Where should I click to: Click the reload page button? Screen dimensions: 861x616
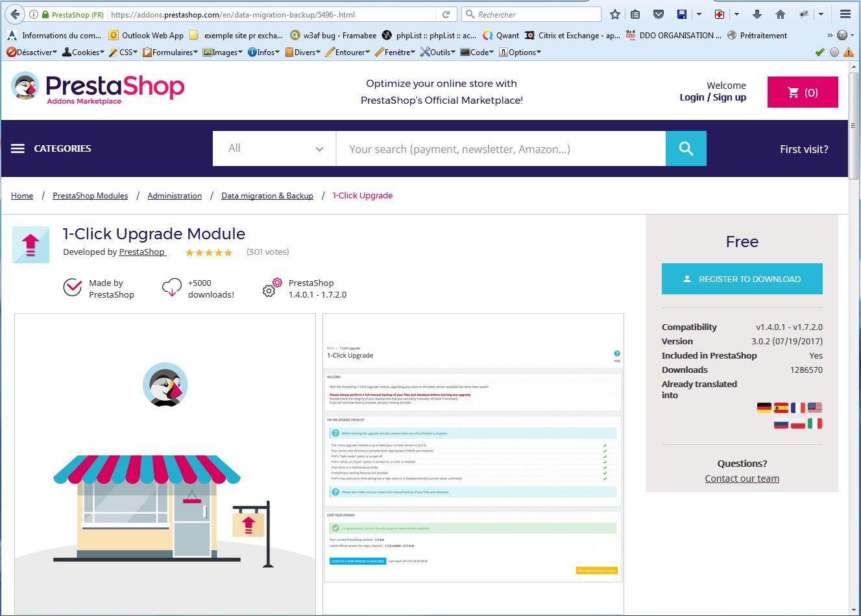[x=446, y=14]
